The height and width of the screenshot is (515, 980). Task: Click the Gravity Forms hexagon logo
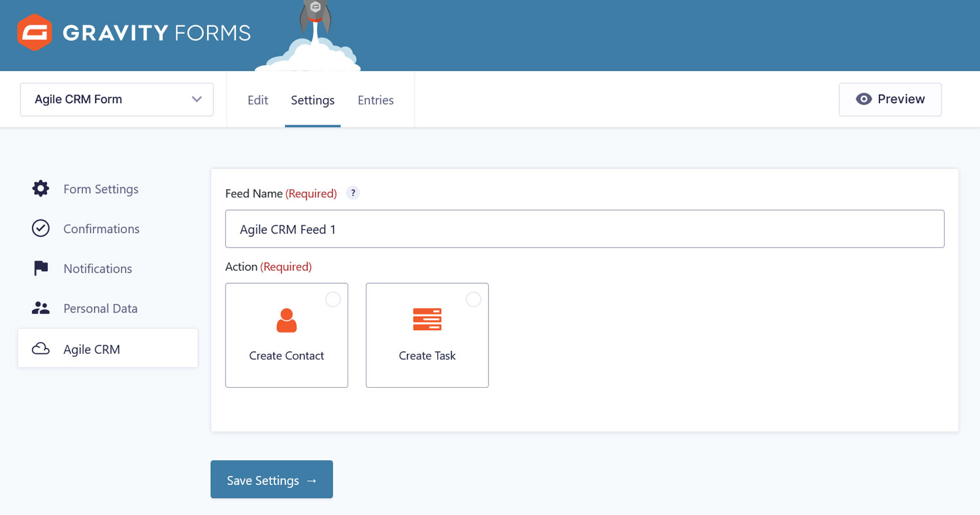coord(35,33)
